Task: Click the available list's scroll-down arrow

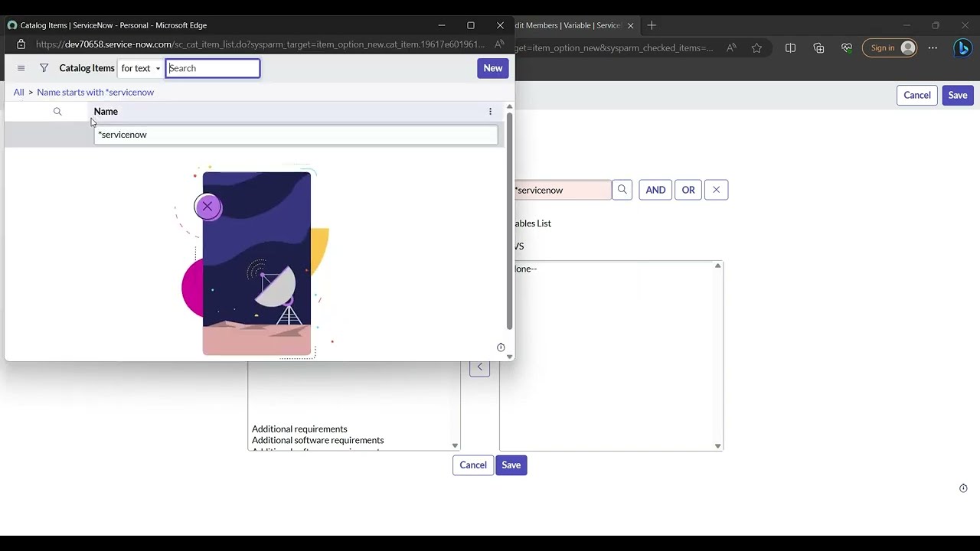Action: [455, 445]
